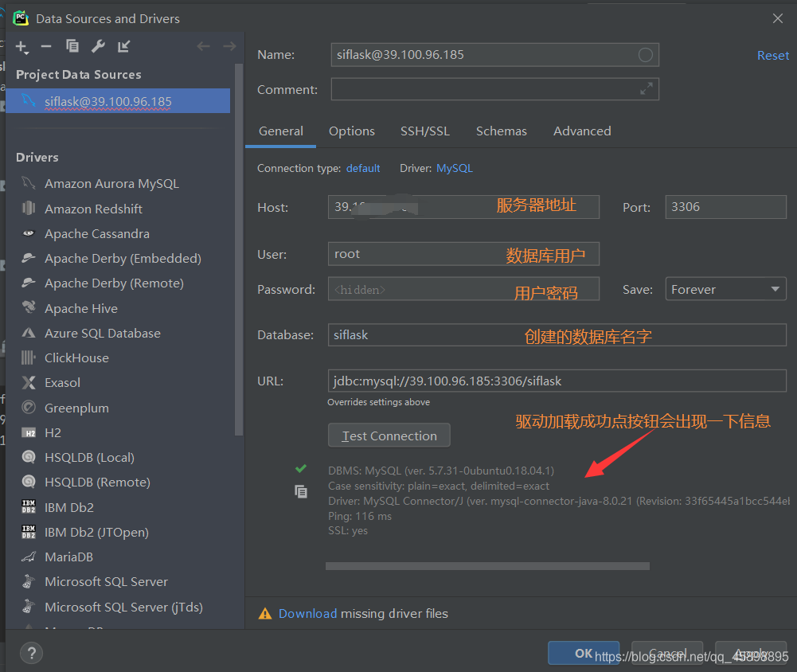
Task: Confirm with the OK button
Action: (x=584, y=653)
